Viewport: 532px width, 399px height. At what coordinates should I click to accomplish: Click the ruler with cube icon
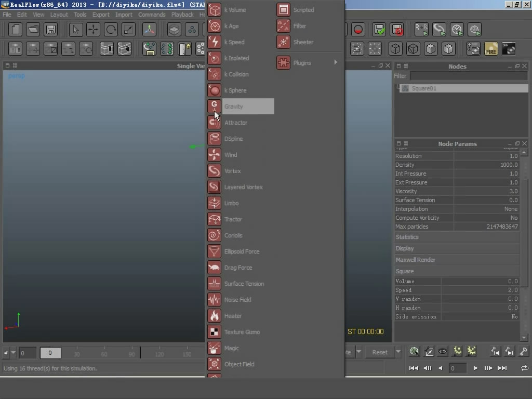click(x=185, y=49)
